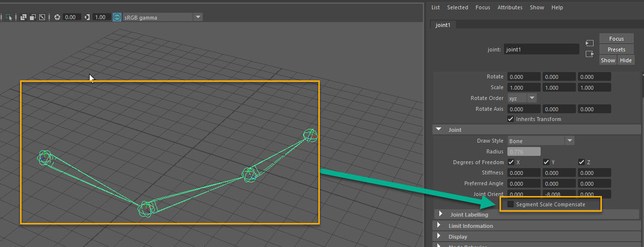
Task: Select the joint1 tab
Action: click(443, 25)
